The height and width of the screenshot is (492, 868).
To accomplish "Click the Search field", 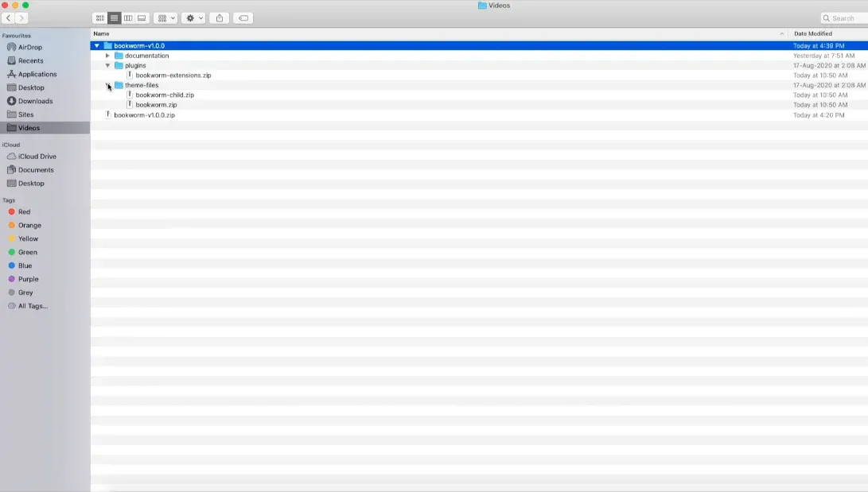I will coord(843,18).
